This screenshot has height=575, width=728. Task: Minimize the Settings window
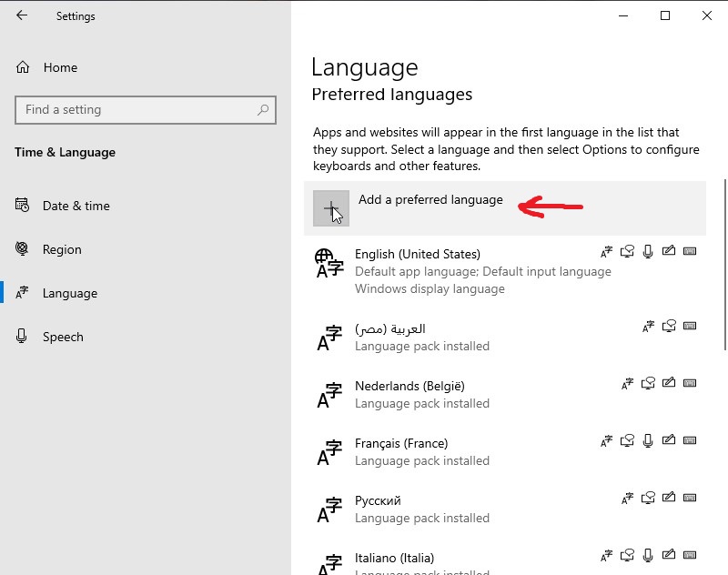(623, 15)
